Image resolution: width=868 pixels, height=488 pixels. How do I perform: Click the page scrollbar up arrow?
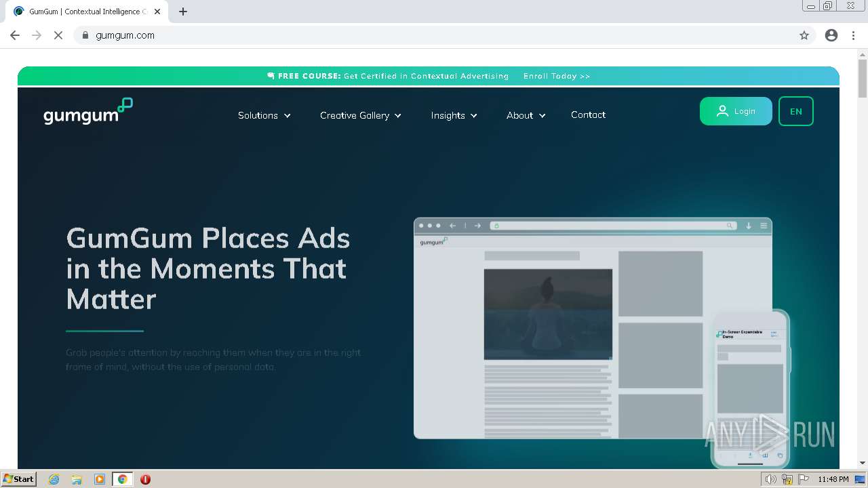coord(863,54)
